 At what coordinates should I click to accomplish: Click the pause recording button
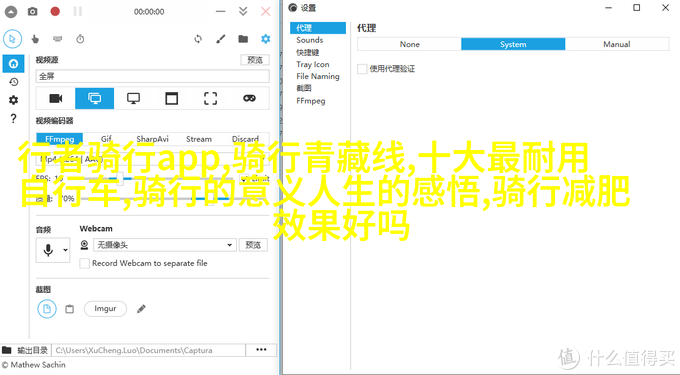(x=78, y=12)
